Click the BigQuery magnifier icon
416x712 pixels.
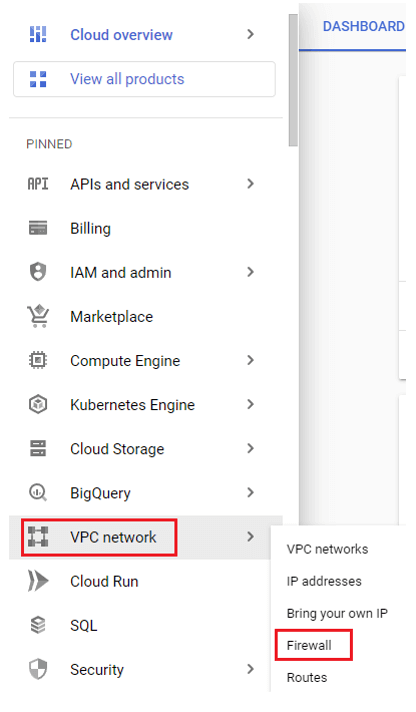38,493
